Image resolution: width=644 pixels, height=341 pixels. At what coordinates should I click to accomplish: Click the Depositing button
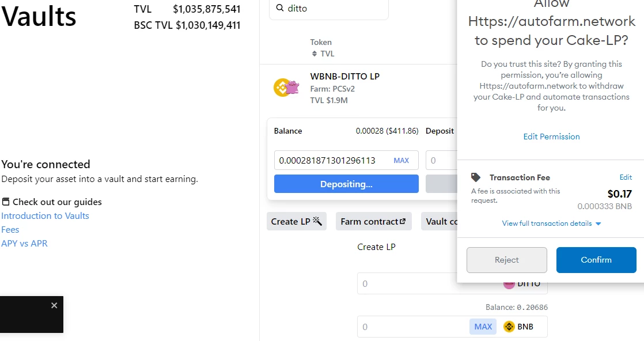pos(346,184)
